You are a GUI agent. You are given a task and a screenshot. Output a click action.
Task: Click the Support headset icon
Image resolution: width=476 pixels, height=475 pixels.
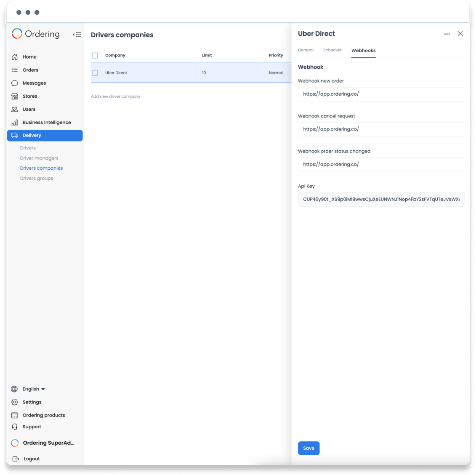[15, 427]
